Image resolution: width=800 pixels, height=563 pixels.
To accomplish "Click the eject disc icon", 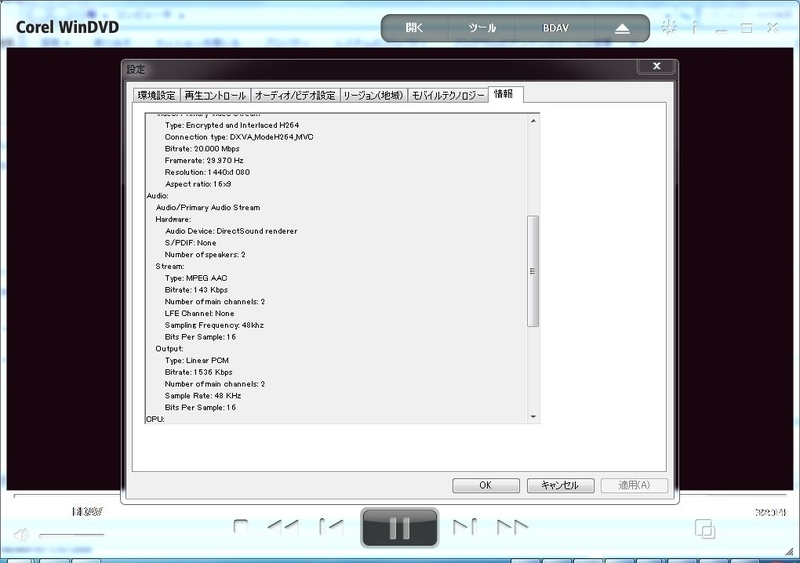I will [622, 29].
